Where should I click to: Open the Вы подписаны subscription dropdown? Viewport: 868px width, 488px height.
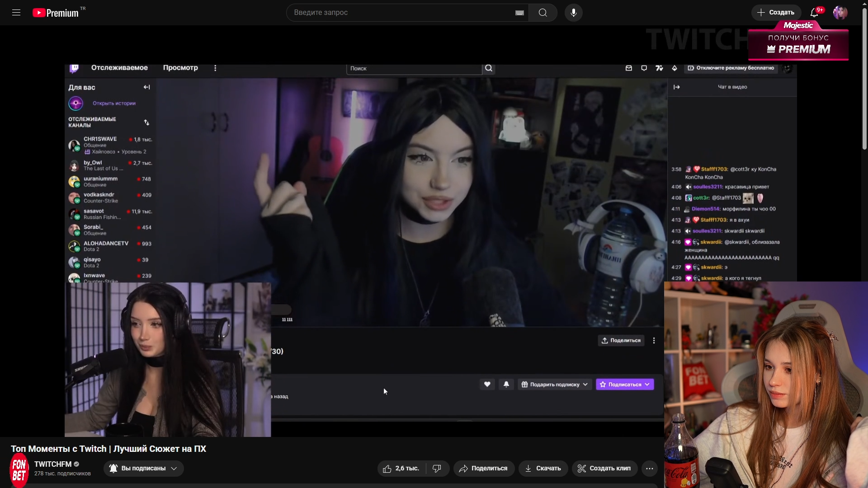tap(144, 469)
